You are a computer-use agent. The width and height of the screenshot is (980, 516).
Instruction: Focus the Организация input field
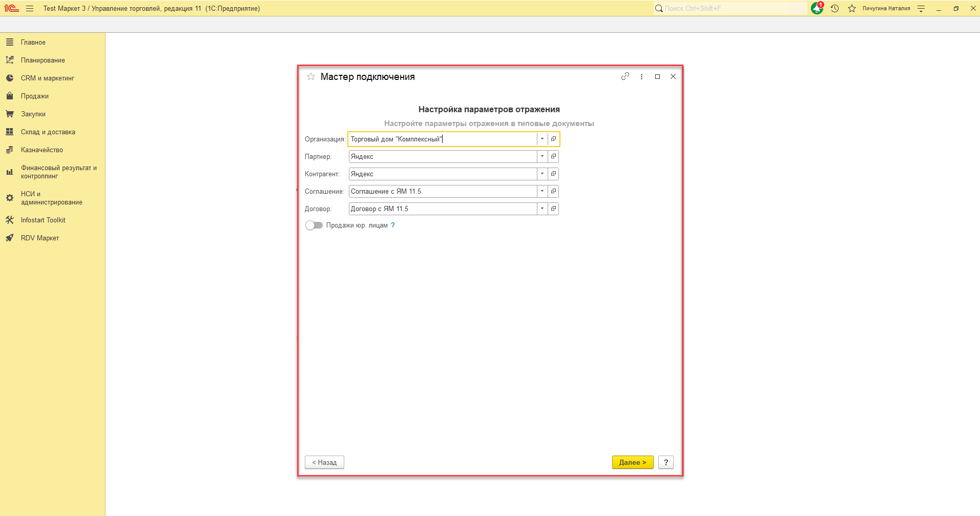pyautogui.click(x=443, y=139)
